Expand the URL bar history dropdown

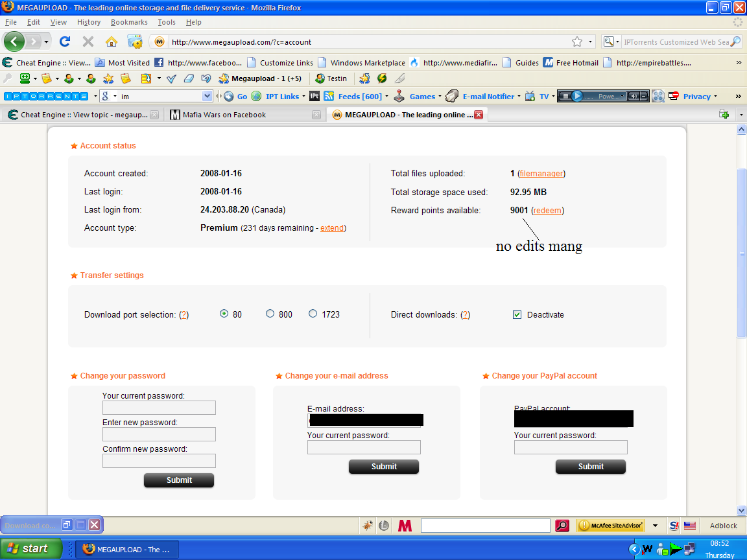[590, 42]
